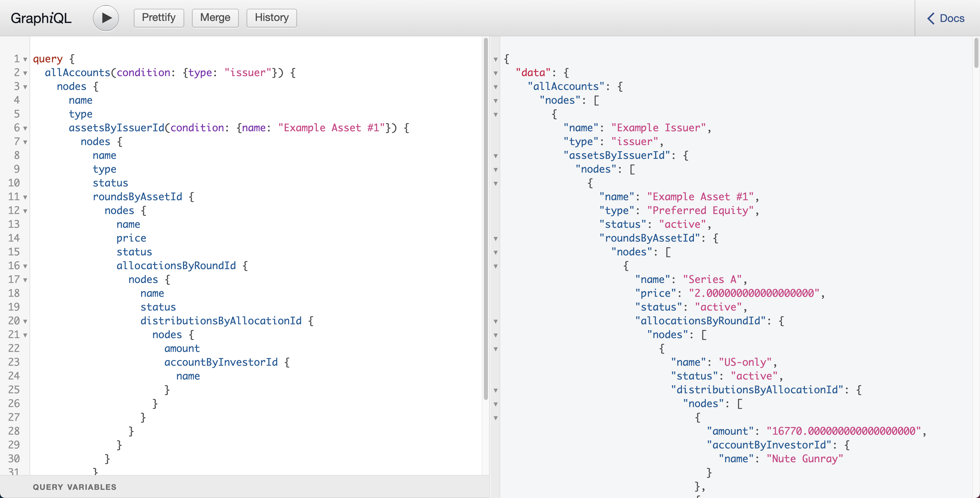Viewport: 980px width, 498px height.
Task: Expand the Query Variables panel
Action: pyautogui.click(x=75, y=487)
